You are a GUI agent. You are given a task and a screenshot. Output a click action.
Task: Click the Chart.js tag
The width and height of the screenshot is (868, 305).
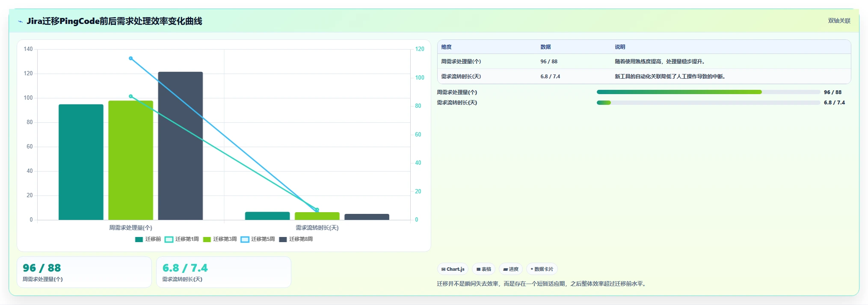coord(453,269)
